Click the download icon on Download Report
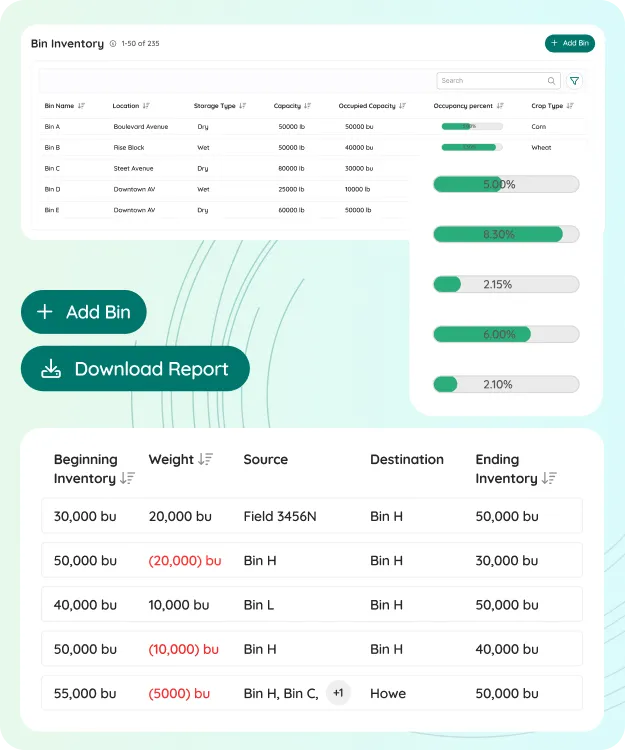625x750 pixels. click(51, 369)
